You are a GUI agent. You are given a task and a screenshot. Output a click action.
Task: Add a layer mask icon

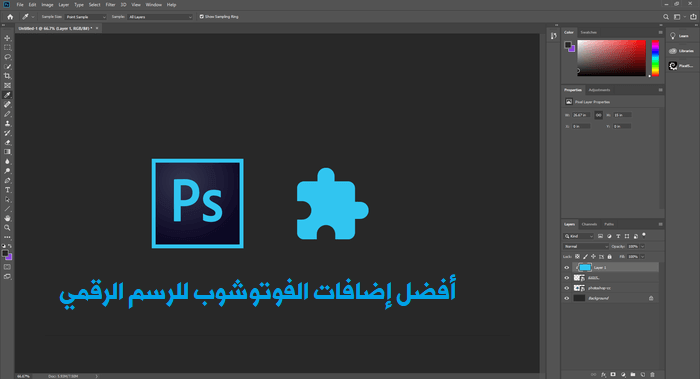[x=613, y=375]
